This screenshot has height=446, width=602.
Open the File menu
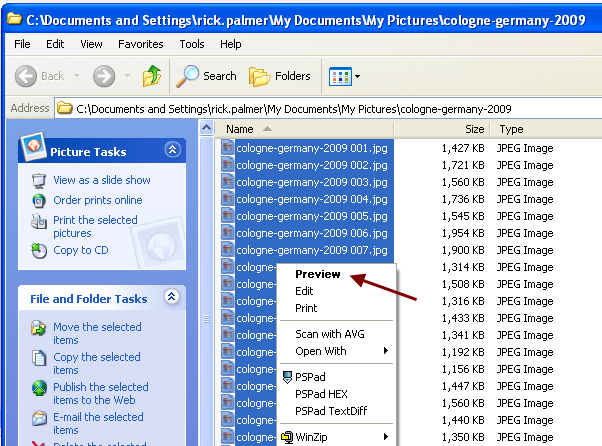tap(22, 44)
